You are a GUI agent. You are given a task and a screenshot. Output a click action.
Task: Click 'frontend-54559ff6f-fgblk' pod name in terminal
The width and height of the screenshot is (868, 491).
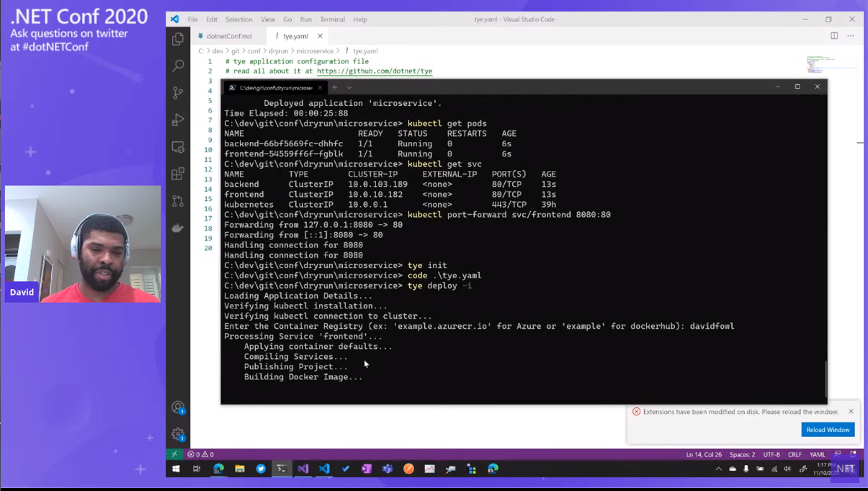point(284,154)
